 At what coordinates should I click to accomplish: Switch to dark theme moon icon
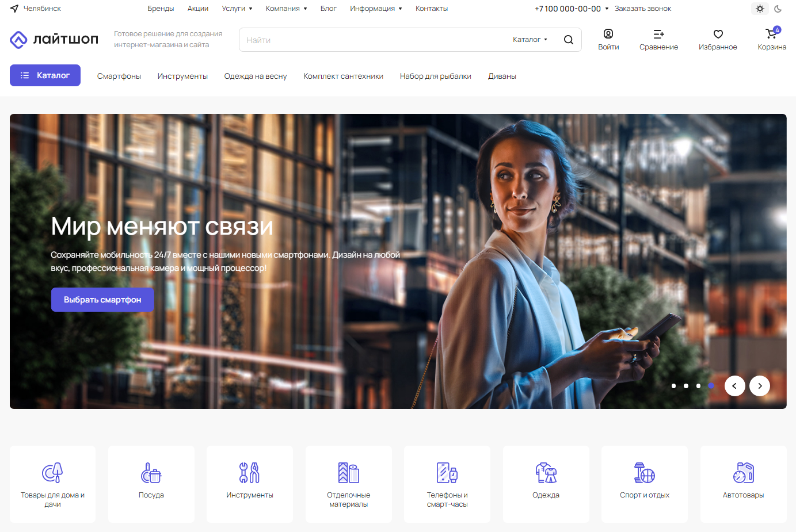[778, 9]
